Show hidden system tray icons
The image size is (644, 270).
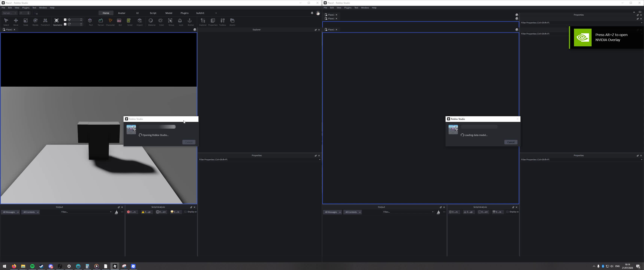pyautogui.click(x=594, y=266)
